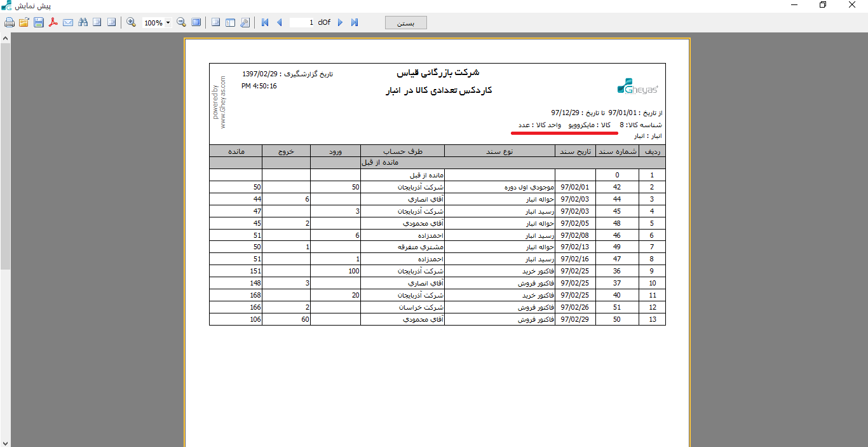Viewport: 868px width, 447px height.
Task: Click entry quantity 20 in row 11
Action: [x=356, y=296]
